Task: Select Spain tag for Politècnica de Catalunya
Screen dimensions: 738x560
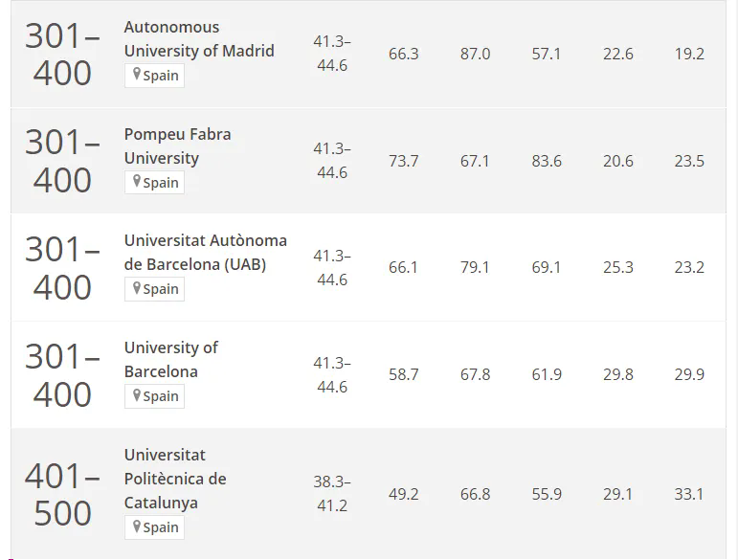Action: 154,527
